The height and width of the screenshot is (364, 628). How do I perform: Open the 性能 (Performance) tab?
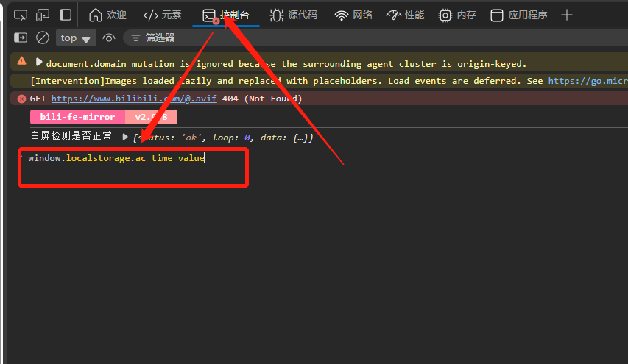[x=405, y=15]
